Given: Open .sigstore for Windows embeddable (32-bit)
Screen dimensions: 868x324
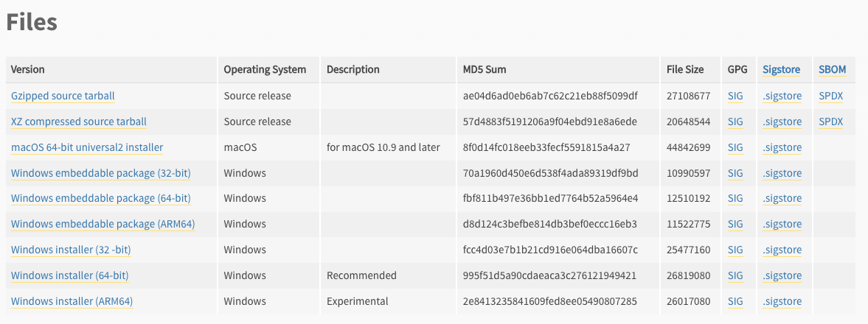Looking at the screenshot, I should [x=782, y=173].
